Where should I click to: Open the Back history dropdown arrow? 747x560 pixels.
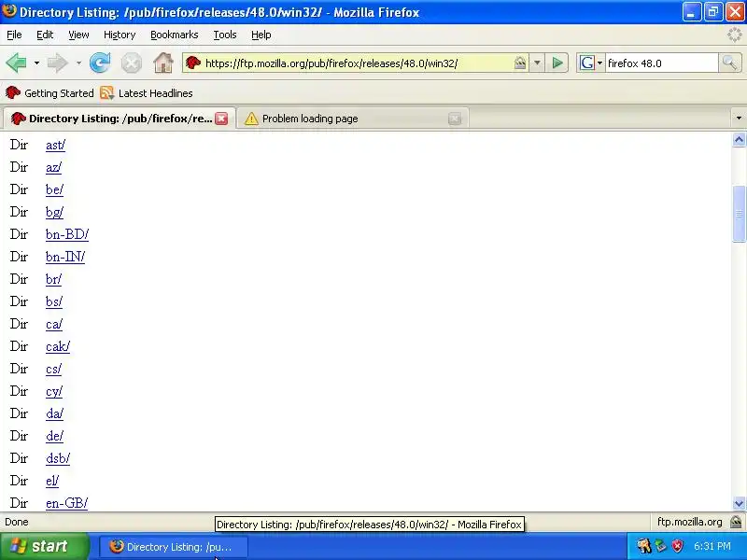[x=36, y=63]
